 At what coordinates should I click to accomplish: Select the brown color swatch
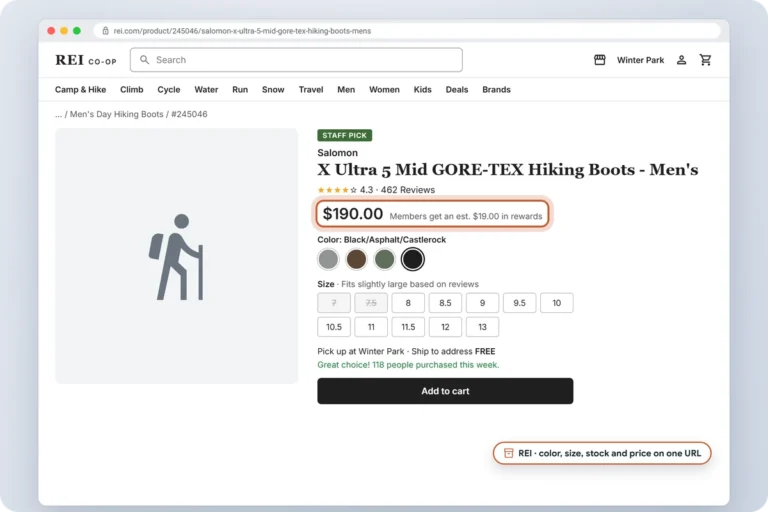tap(356, 259)
